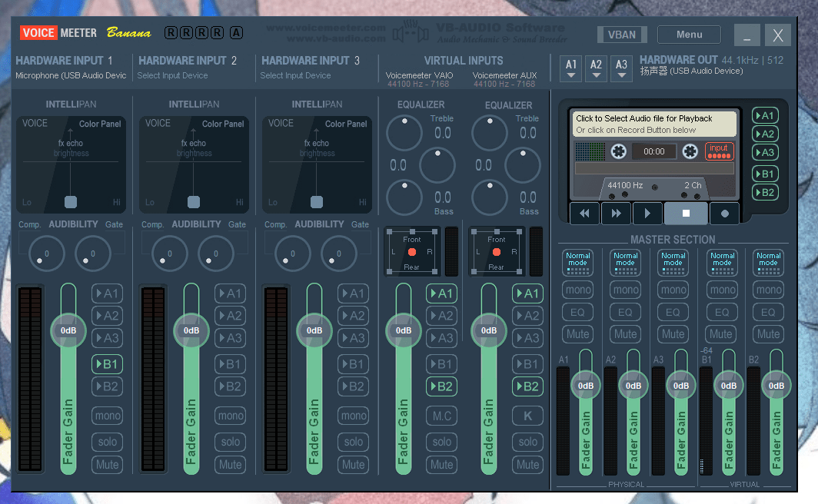818x504 pixels.
Task: Toggle B1 routing on Hardware Input 1
Action: pos(107,364)
